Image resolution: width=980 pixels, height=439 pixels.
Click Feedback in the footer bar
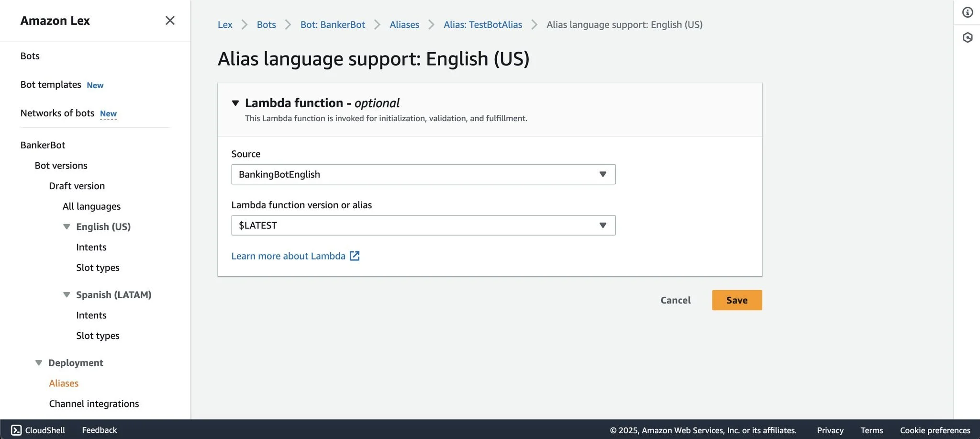[99, 430]
